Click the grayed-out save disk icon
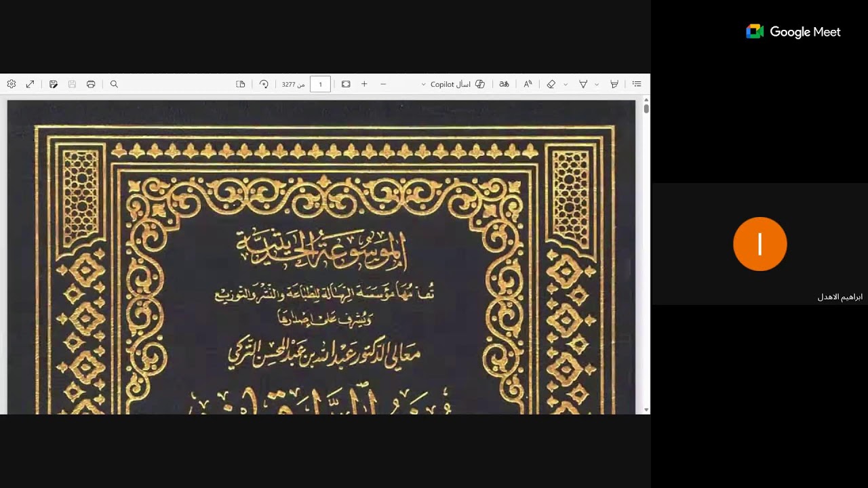 72,84
